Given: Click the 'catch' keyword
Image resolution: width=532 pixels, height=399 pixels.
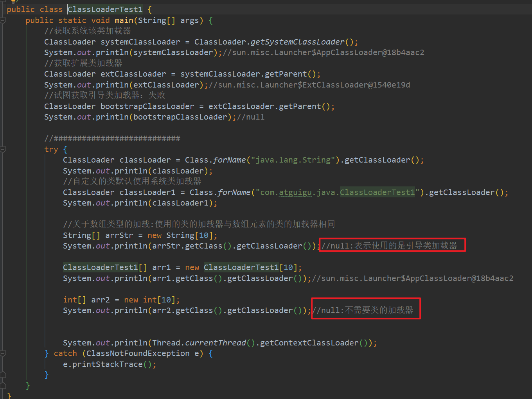Looking at the screenshot, I should click(x=65, y=353).
